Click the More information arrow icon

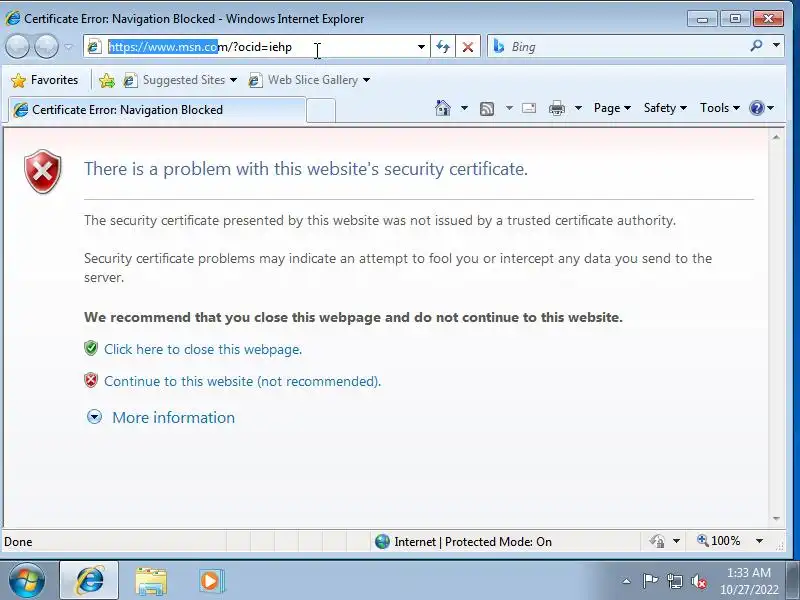coord(94,417)
